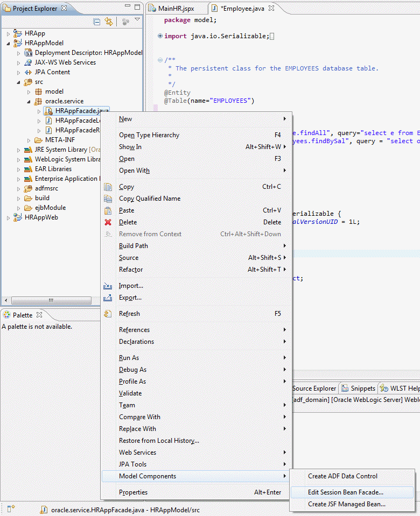Click the Refresh icon in context menu

(x=108, y=314)
